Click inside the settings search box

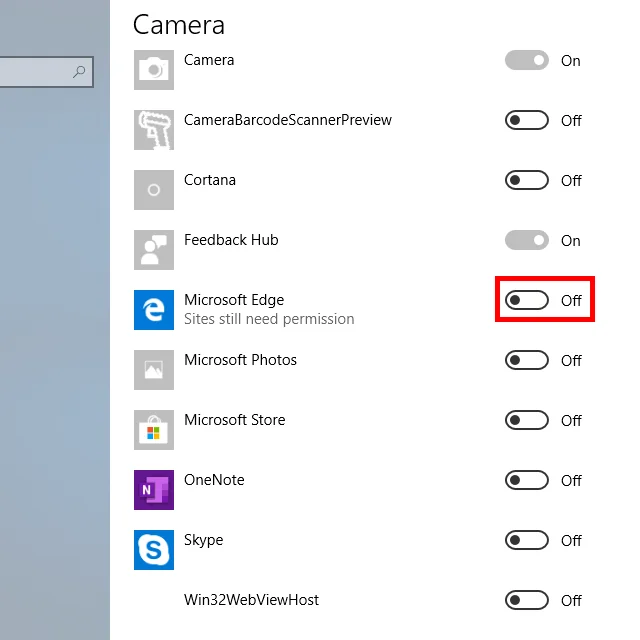[35, 72]
